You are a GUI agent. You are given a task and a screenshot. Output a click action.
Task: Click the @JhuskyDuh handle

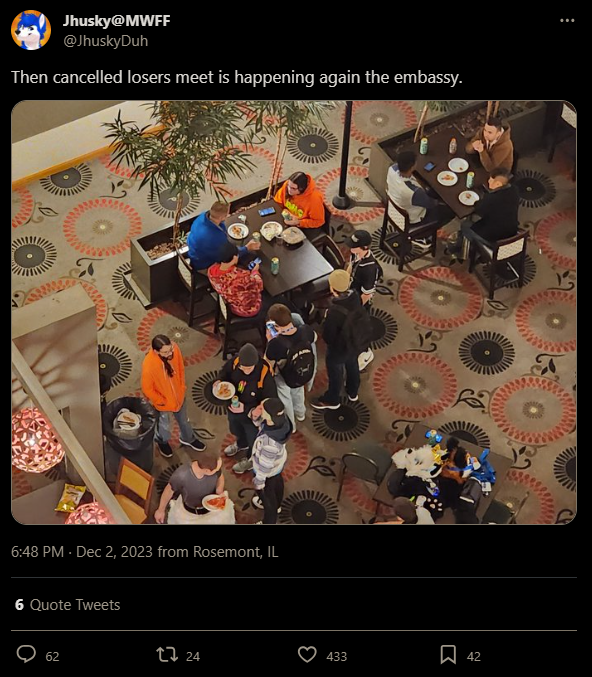coord(105,41)
